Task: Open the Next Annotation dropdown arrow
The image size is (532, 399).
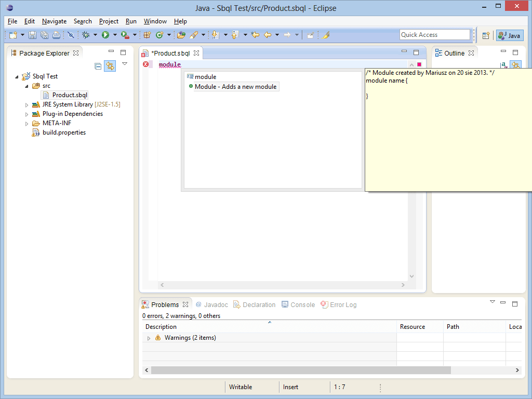Action: click(x=225, y=35)
